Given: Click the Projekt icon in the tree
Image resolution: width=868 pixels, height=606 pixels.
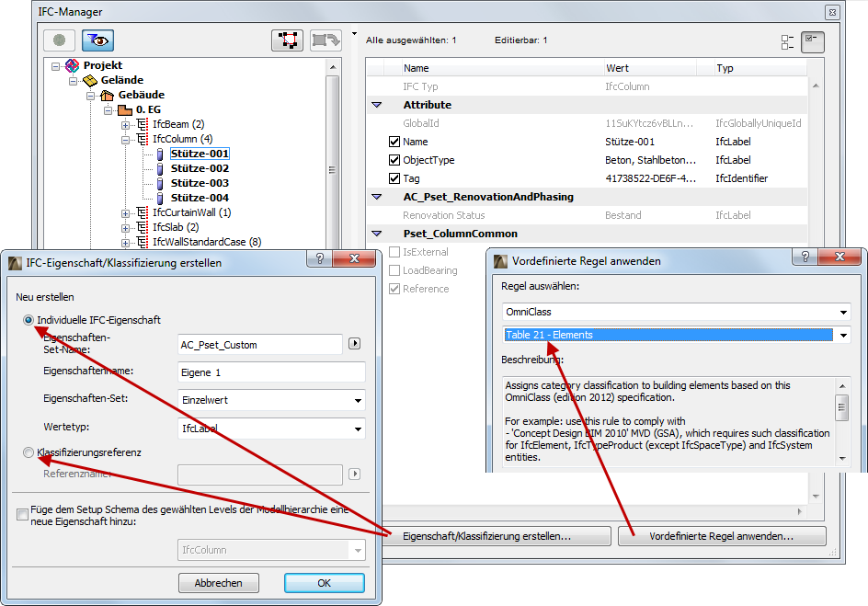Looking at the screenshot, I should click(x=72, y=66).
